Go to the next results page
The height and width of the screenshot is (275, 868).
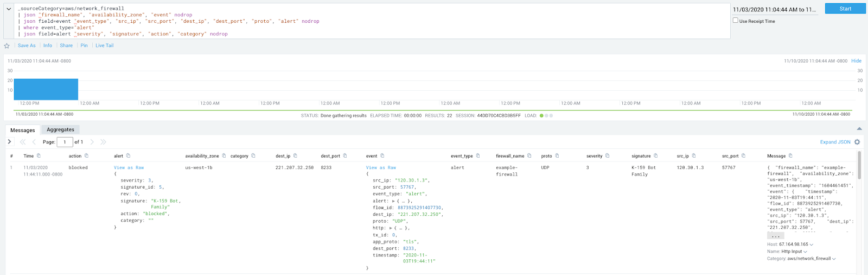point(92,142)
